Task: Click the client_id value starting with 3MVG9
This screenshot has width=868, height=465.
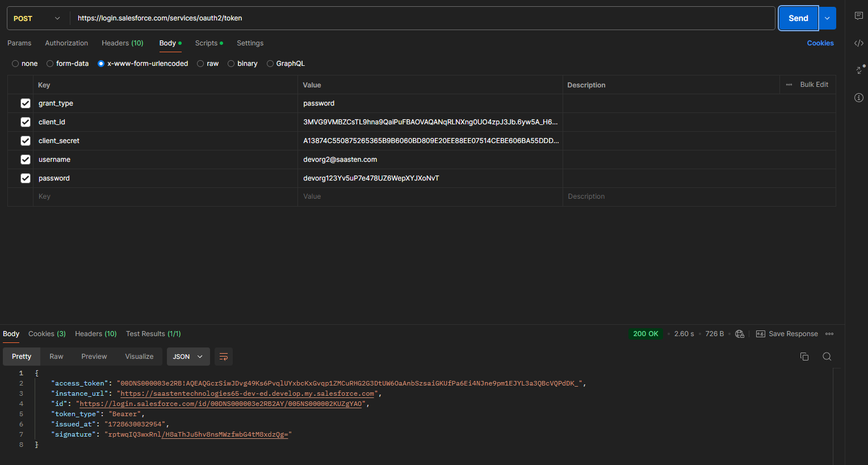Action: point(430,122)
